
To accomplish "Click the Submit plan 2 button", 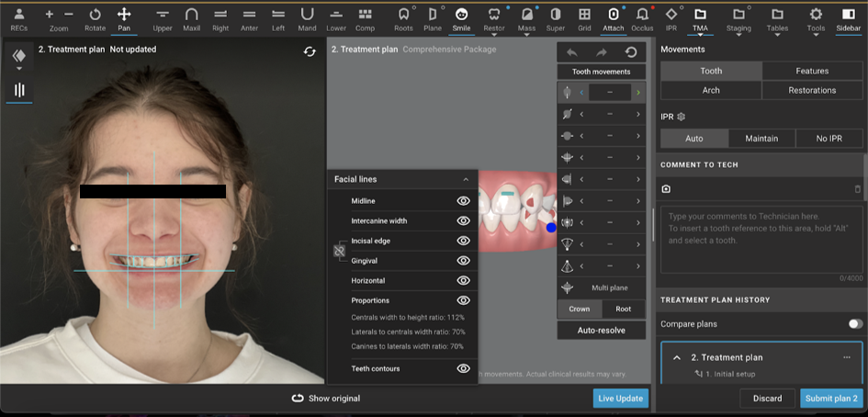I will (830, 399).
